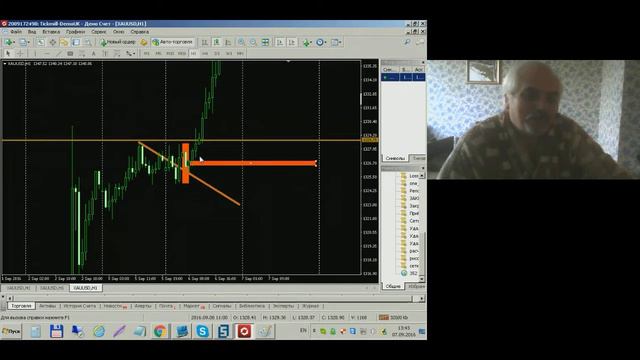Switch to H1 timeframe
Viewport: 640px width, 360px height.
pos(193,53)
